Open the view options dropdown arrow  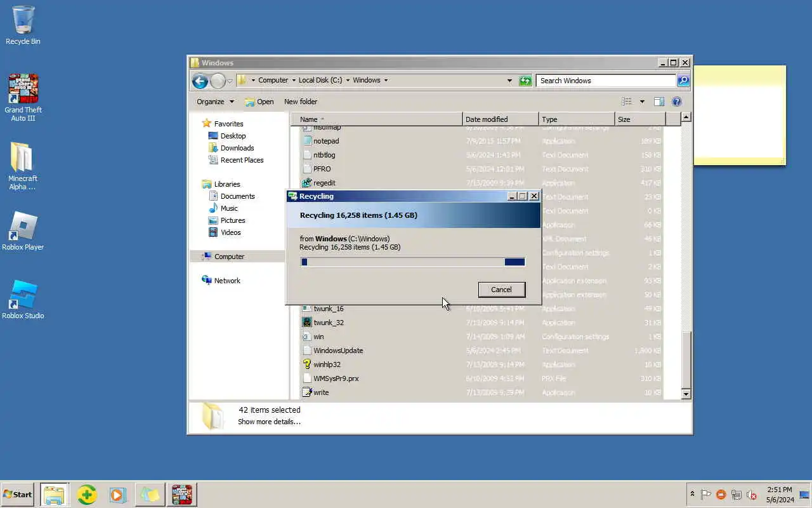(641, 102)
